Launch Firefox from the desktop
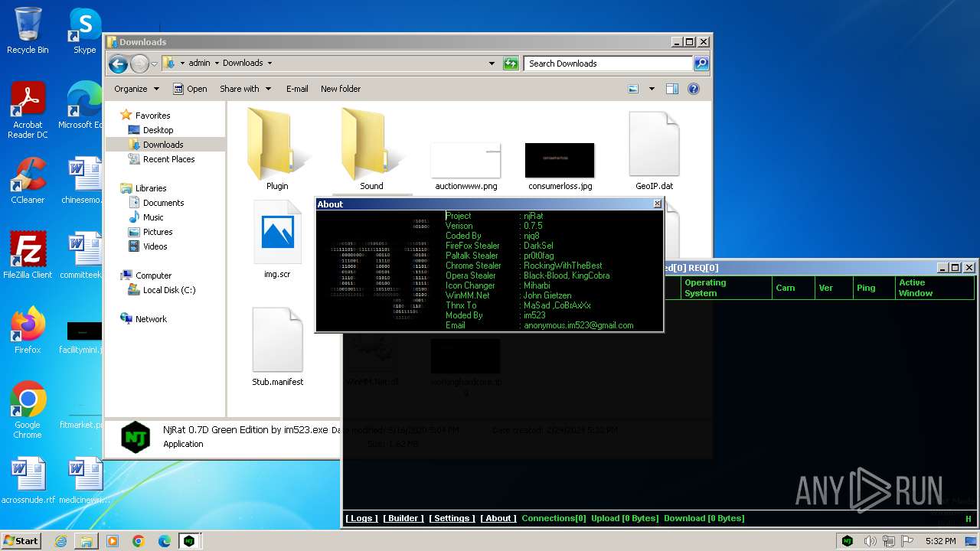The image size is (980, 551). [x=28, y=331]
